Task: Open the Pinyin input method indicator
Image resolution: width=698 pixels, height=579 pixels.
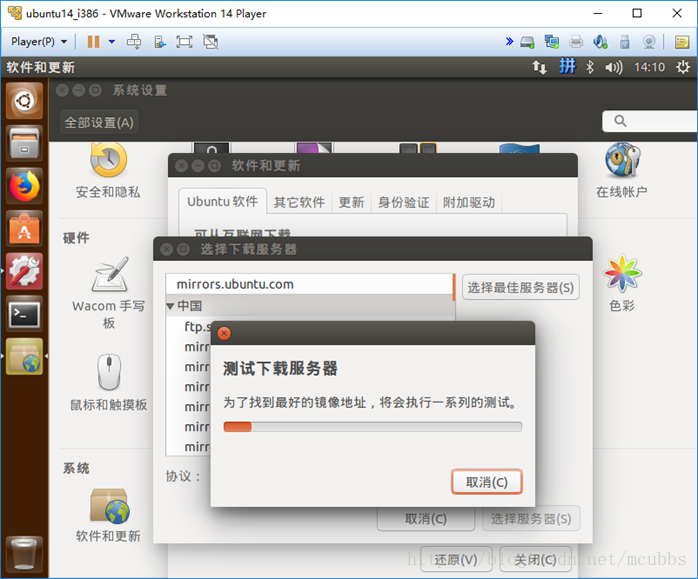Action: click(567, 67)
